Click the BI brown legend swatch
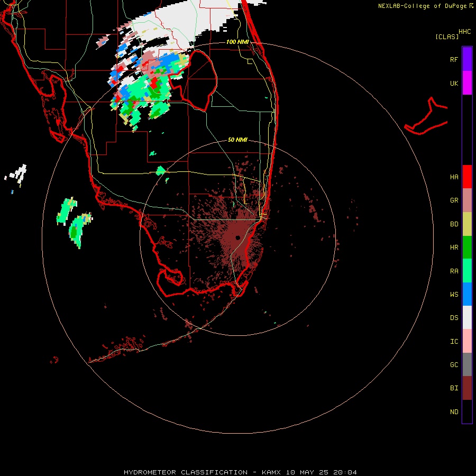Screen dimensions: 476x476 point(467,388)
